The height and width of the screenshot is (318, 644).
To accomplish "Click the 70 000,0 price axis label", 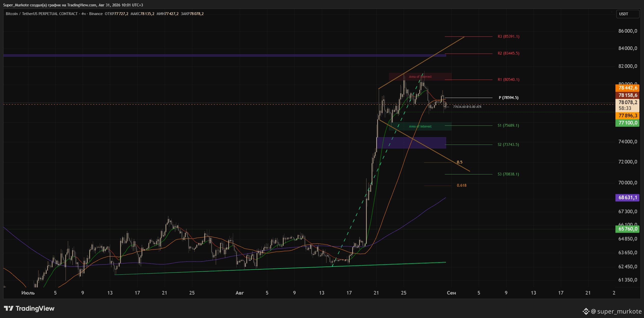I will tap(628, 183).
